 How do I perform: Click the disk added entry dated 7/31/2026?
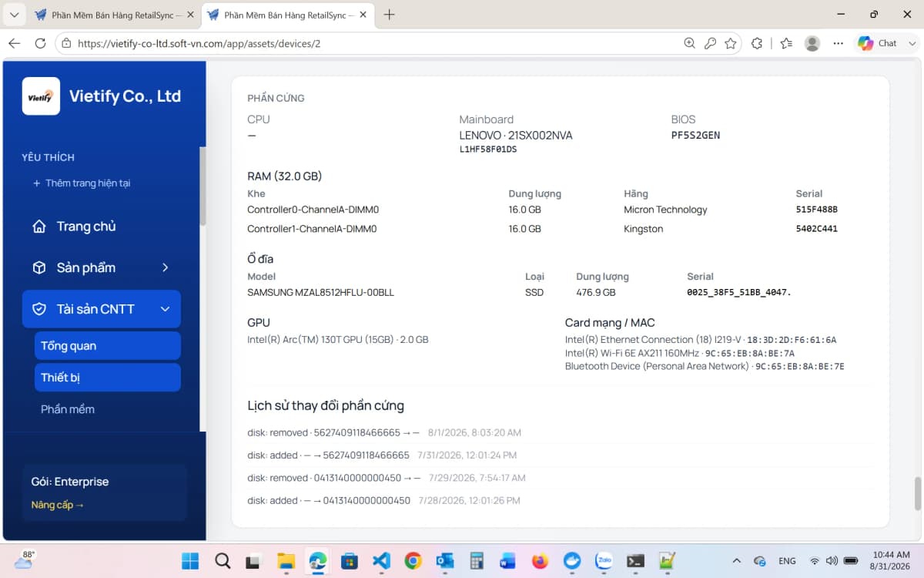(x=382, y=455)
